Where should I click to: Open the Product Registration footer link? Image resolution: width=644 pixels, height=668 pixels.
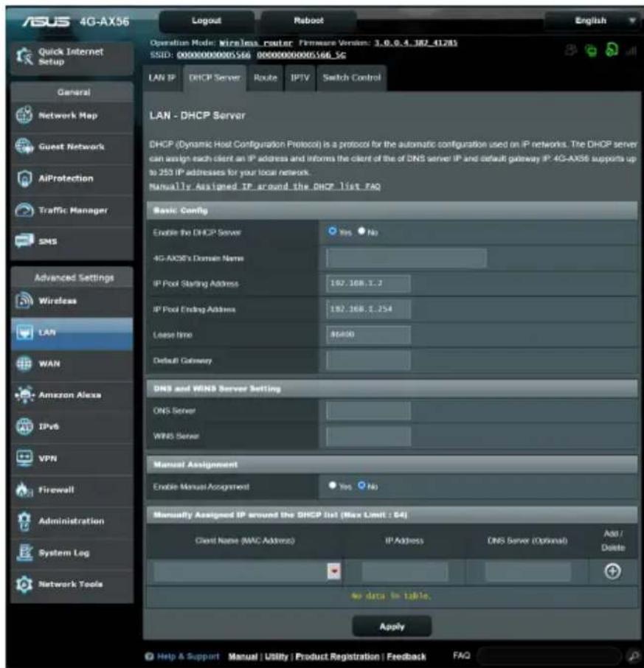click(x=337, y=656)
